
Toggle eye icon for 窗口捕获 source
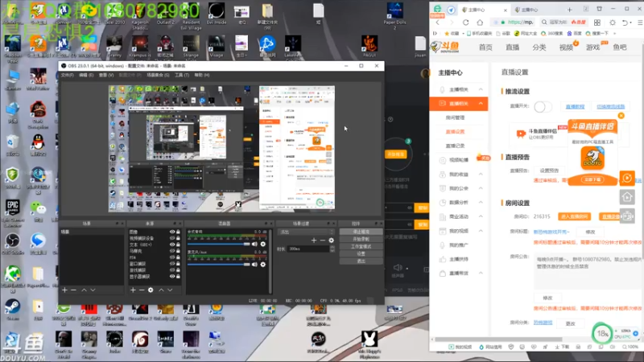coord(172,264)
